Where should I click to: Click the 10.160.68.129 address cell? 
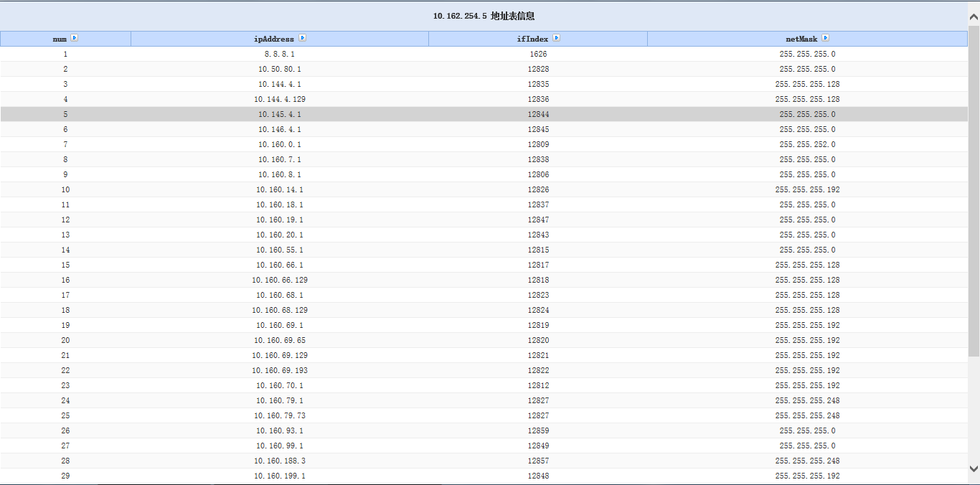(x=280, y=310)
